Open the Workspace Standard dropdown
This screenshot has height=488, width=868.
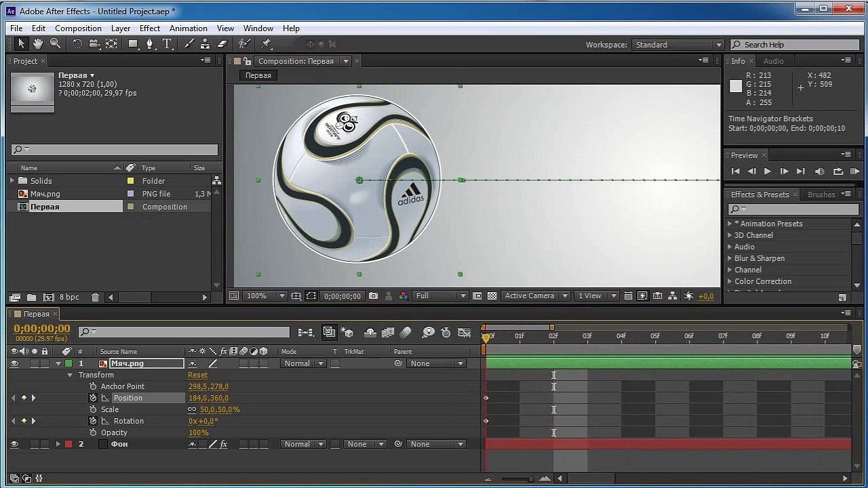[x=678, y=45]
